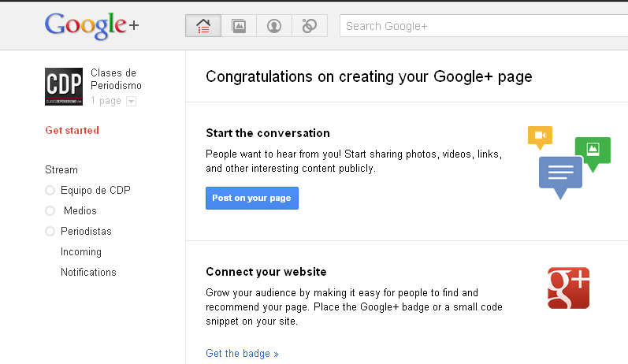The height and width of the screenshot is (364, 628).
Task: Click the Equipo de CDP label
Action: (95, 190)
